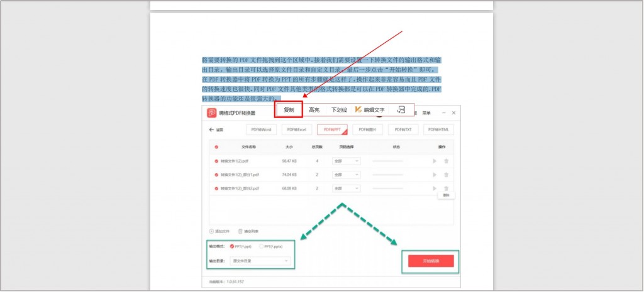Viewport: 644px width, 292px height.
Task: Click the 转换文件1(2).pdf file name
Action: pyautogui.click(x=235, y=161)
